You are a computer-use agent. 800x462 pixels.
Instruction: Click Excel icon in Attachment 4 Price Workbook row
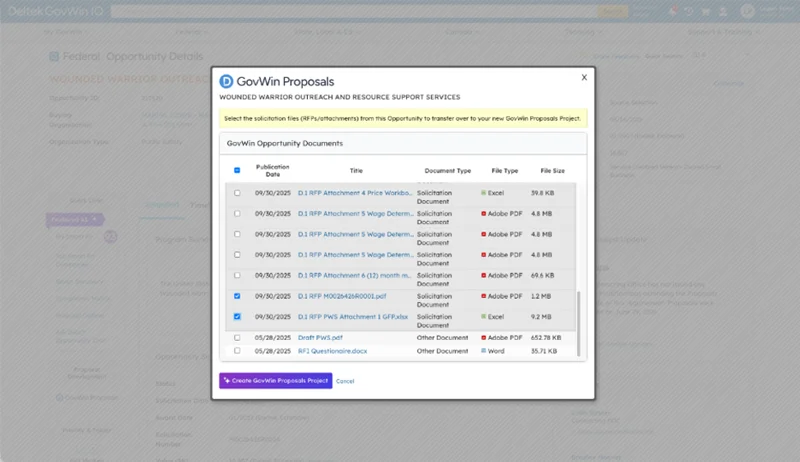point(483,193)
